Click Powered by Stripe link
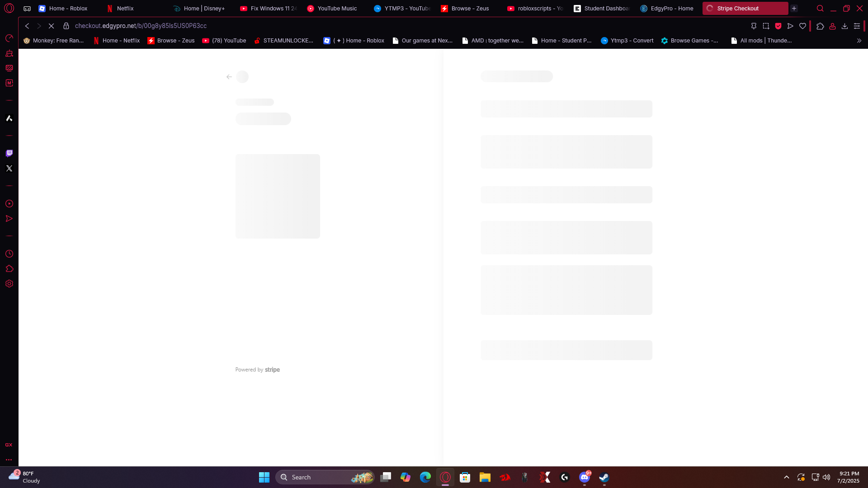This screenshot has width=868, height=488. [258, 370]
